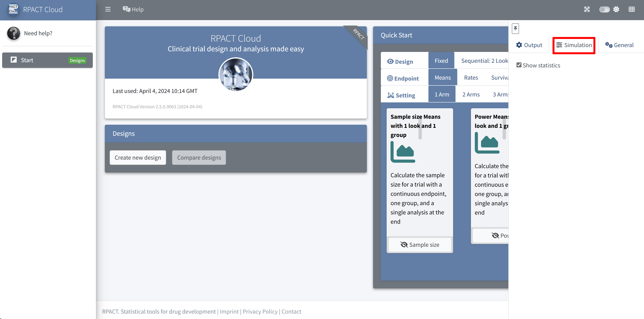Image resolution: width=644 pixels, height=319 pixels.
Task: Click the fullscreen expand icon in header
Action: tap(587, 9)
